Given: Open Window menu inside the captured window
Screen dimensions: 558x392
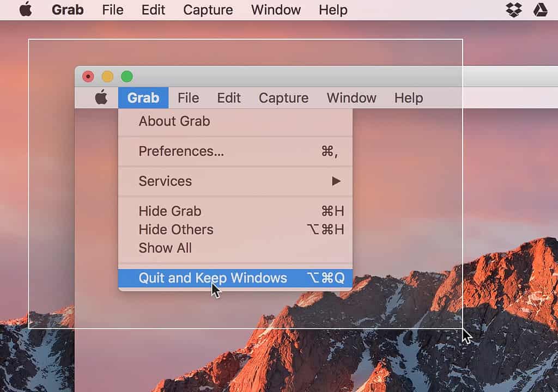Looking at the screenshot, I should pos(351,98).
